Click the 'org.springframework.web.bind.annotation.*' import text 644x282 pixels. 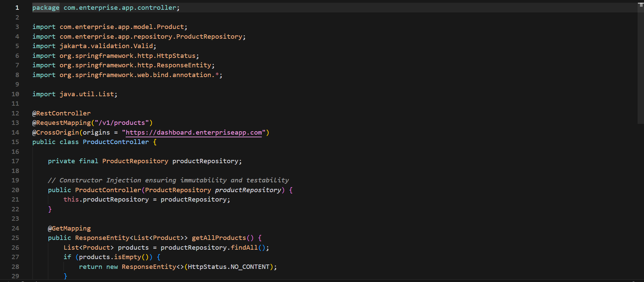coord(139,75)
